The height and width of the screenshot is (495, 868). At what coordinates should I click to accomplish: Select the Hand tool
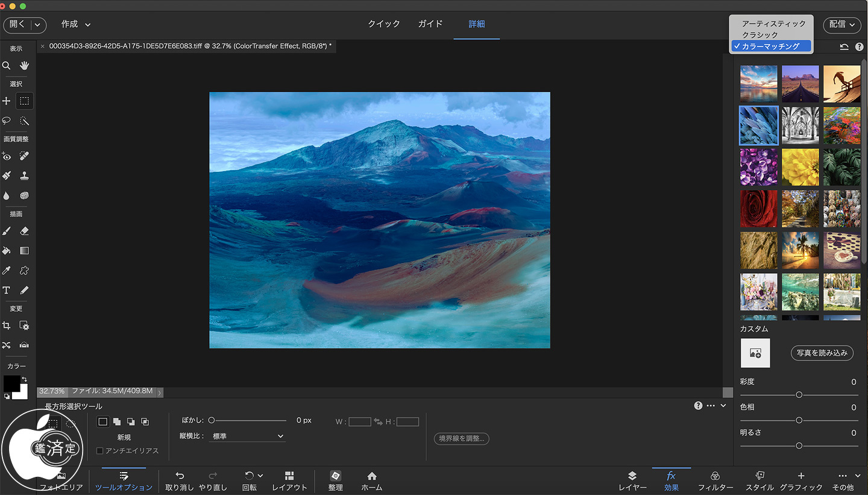[x=24, y=66]
